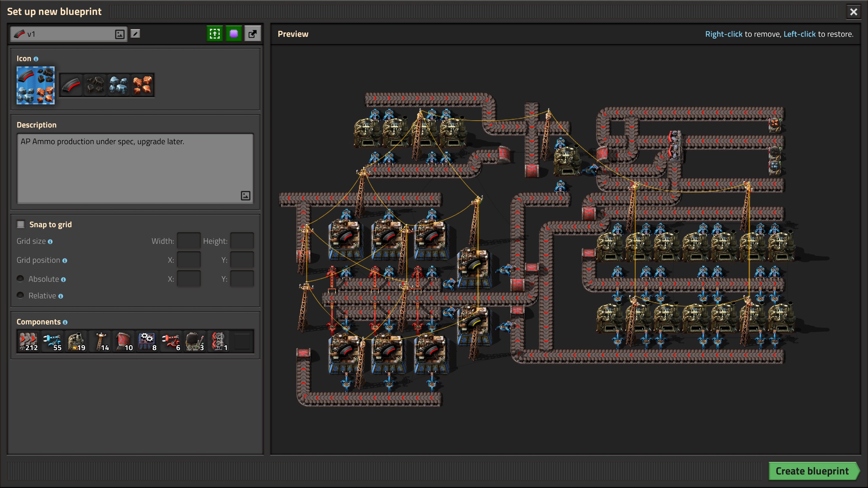Click the green select new contents icon
868x488 pixels.
point(215,34)
